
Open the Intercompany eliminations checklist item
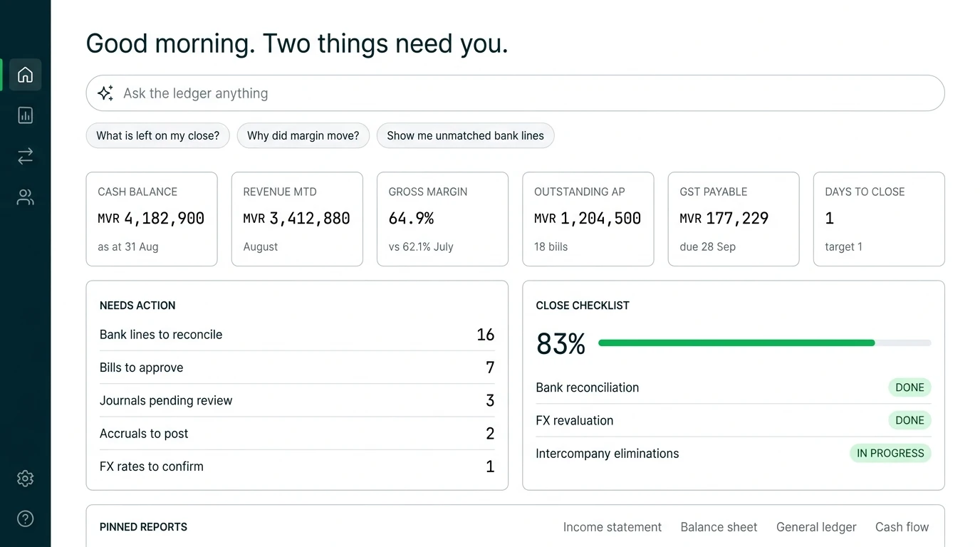tap(733, 454)
